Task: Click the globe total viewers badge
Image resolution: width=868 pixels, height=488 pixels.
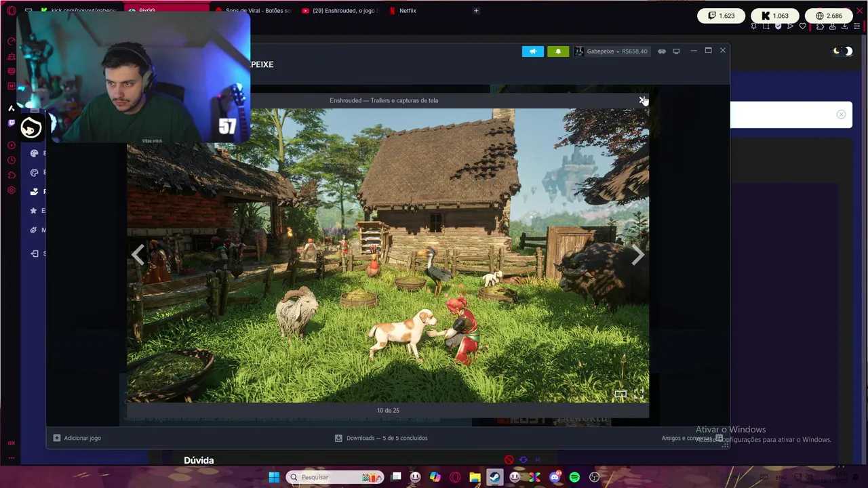Action: coord(829,16)
